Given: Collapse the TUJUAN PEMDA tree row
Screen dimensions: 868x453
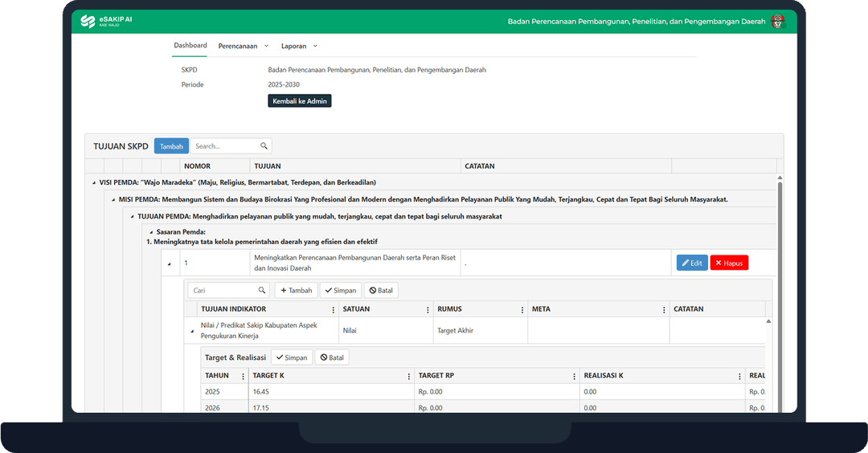Looking at the screenshot, I should [131, 217].
